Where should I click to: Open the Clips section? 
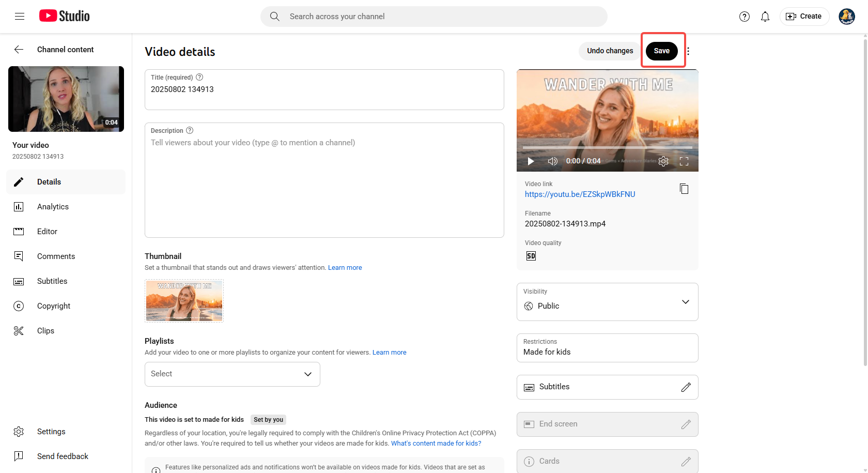(x=45, y=330)
